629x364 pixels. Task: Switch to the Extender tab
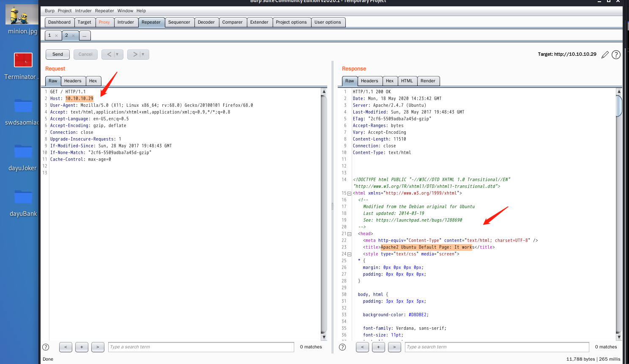[x=259, y=22]
